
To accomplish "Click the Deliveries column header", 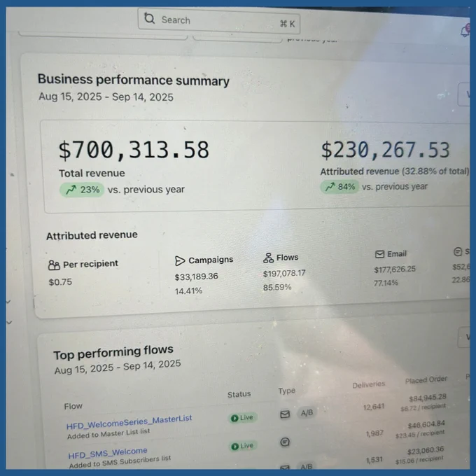I will [368, 384].
